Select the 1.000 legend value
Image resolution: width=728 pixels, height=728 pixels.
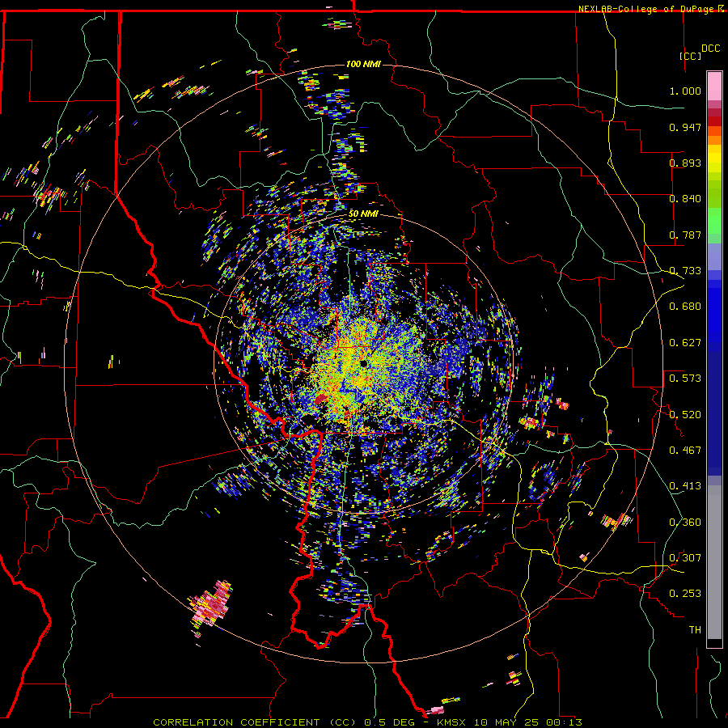coord(685,91)
